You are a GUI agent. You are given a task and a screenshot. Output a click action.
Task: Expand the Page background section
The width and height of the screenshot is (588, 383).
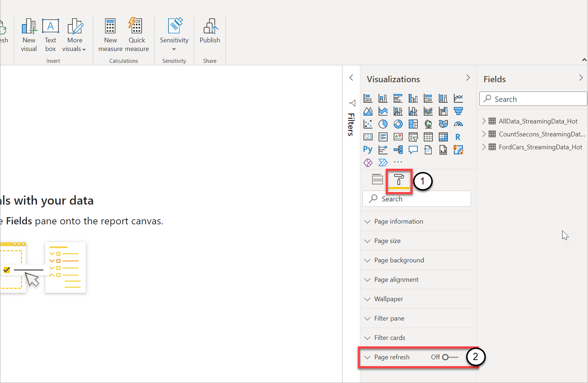(399, 260)
